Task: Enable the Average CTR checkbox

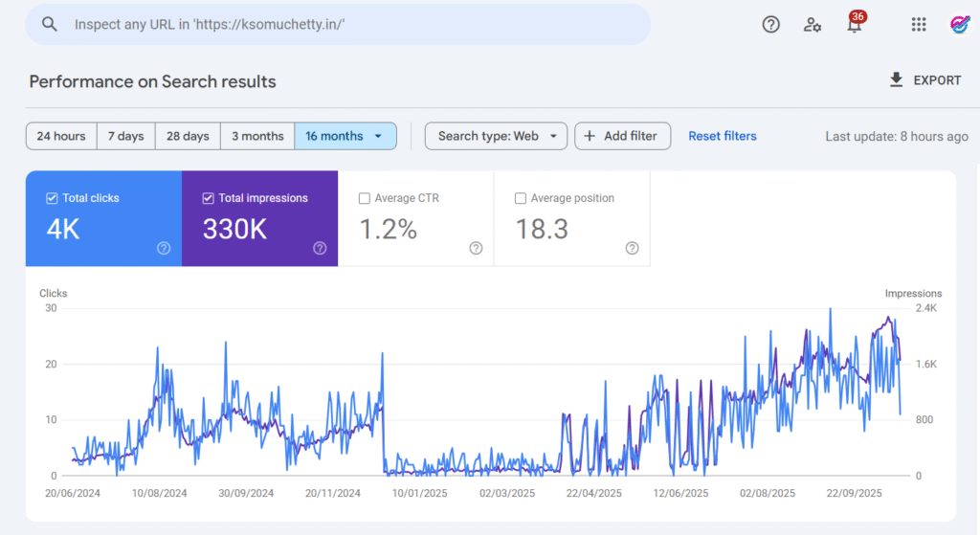Action: pos(365,198)
